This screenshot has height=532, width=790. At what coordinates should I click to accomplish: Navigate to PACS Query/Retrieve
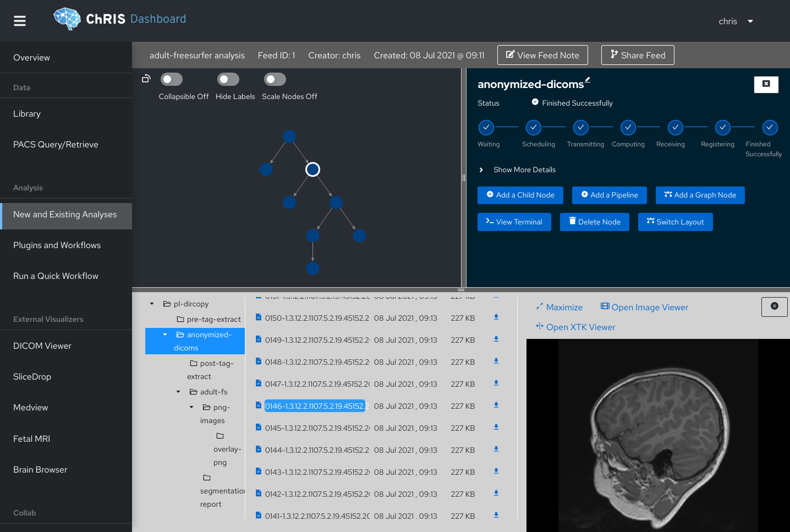(56, 144)
